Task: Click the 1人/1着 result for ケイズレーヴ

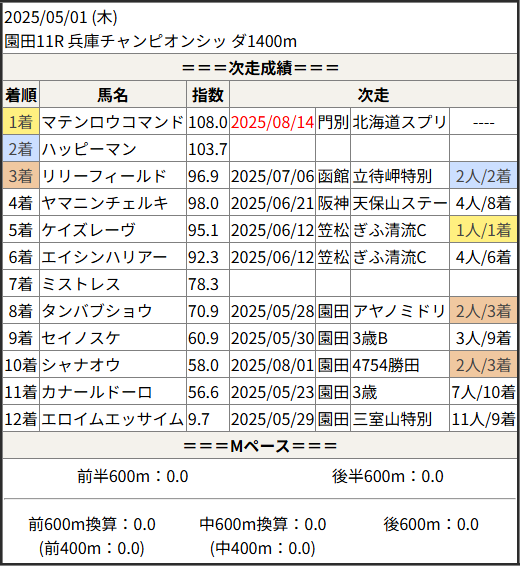Action: click(483, 230)
